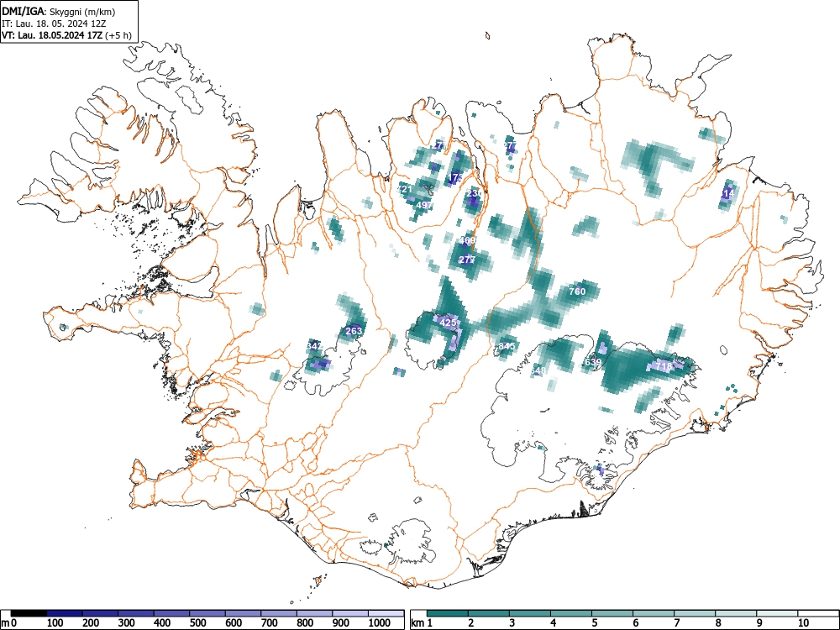Screen dimensions: 840x630
Task: Pick the 500–600 m legend swatch
Action: coord(207,613)
